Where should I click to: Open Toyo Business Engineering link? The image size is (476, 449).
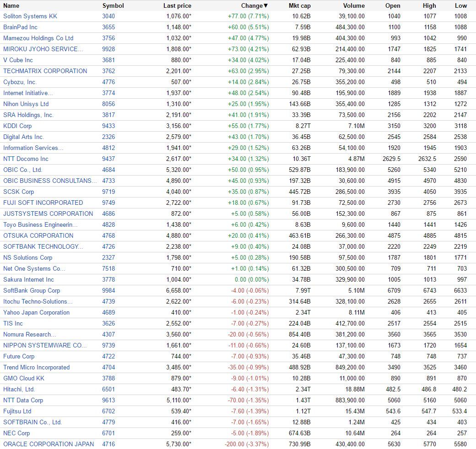click(40, 224)
